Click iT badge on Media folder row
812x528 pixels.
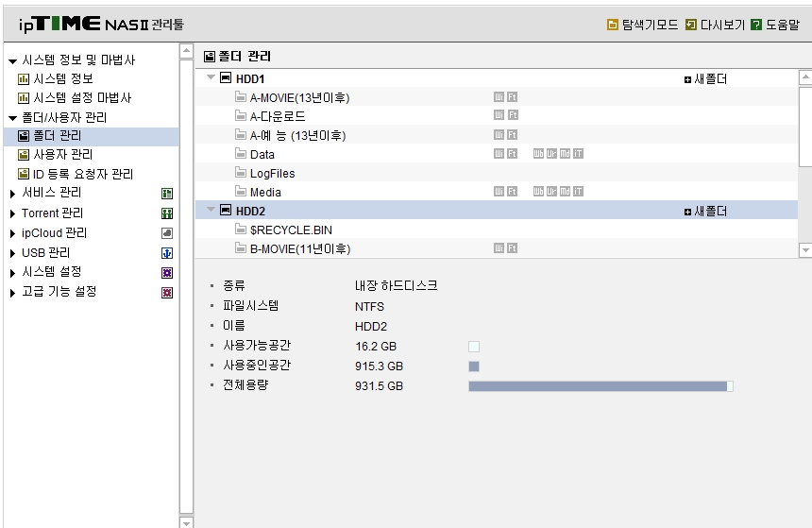tap(578, 191)
